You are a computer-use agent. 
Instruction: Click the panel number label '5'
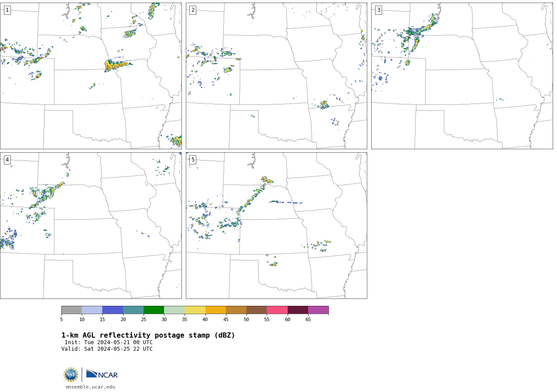click(x=193, y=160)
